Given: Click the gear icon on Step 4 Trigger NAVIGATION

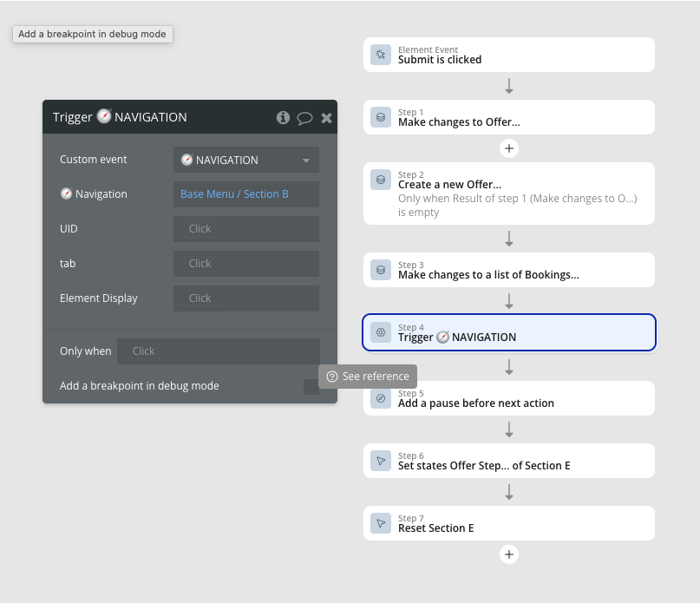Looking at the screenshot, I should point(381,332).
